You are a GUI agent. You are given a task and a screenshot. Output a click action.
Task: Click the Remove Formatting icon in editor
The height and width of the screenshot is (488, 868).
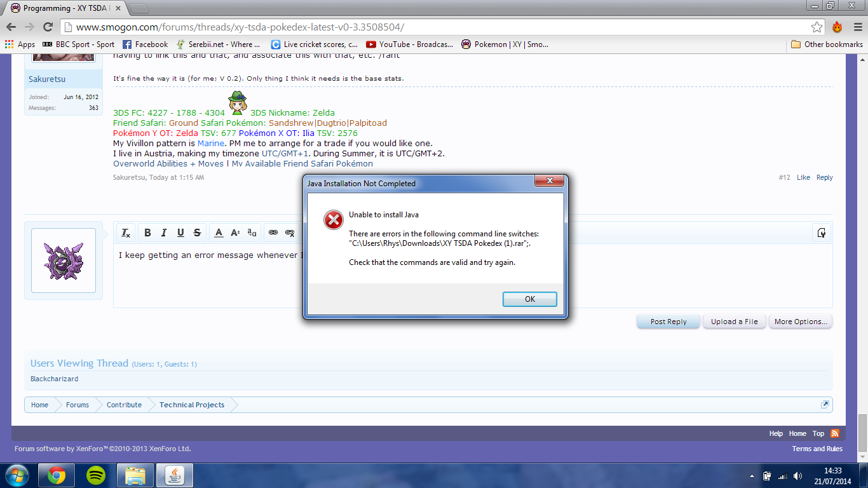click(x=126, y=233)
